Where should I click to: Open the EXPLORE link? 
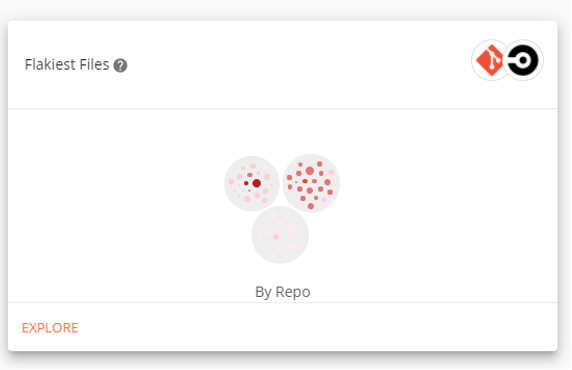pos(50,328)
